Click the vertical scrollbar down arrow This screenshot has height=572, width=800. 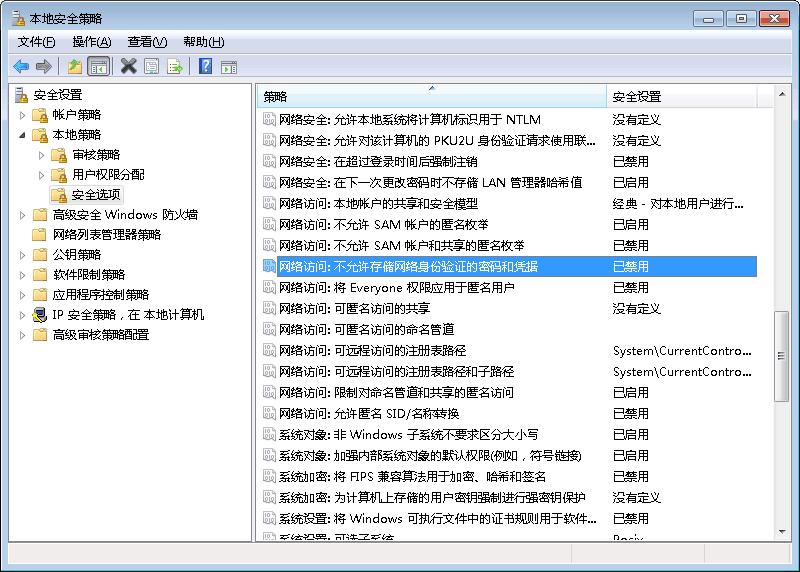coord(782,533)
